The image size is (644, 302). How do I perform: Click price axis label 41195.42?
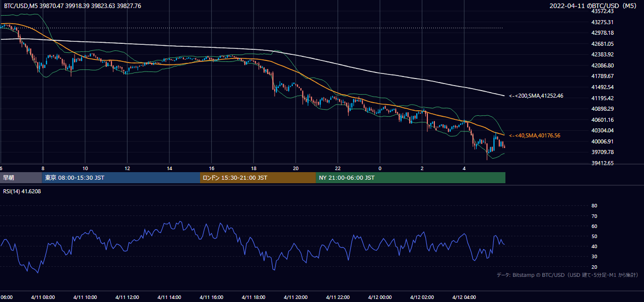[x=602, y=98]
